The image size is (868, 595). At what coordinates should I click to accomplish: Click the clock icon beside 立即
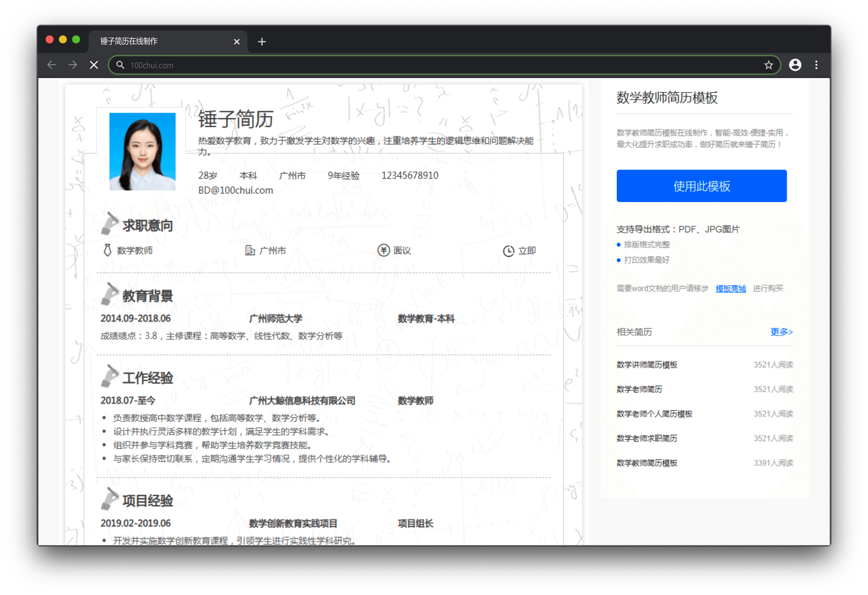pyautogui.click(x=508, y=251)
